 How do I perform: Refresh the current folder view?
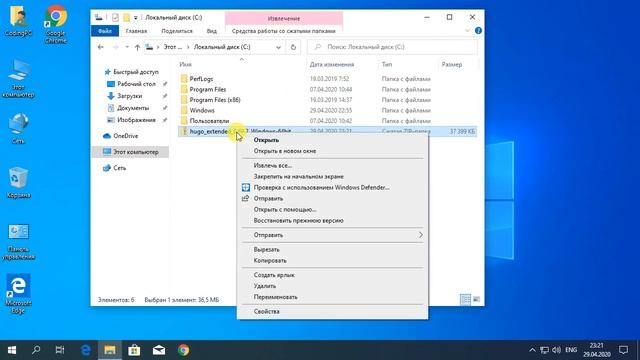tap(293, 47)
